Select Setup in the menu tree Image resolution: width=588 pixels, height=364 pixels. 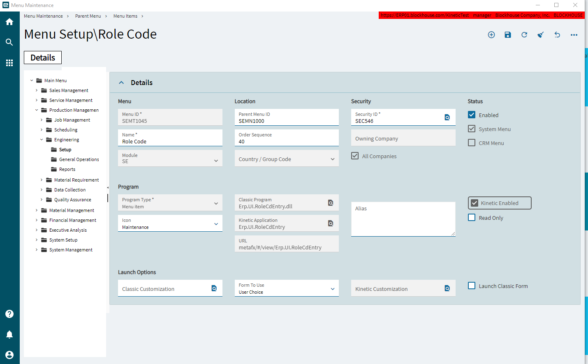click(x=65, y=150)
